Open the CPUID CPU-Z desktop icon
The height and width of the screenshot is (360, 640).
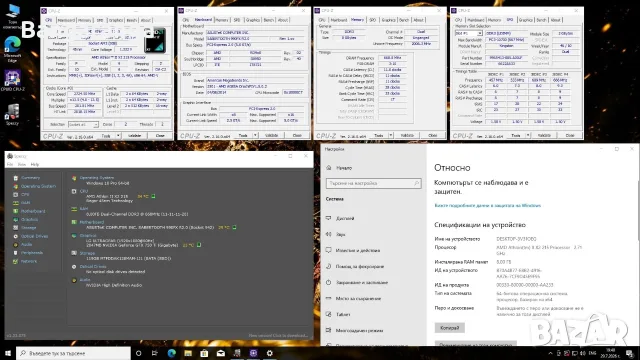[12, 80]
